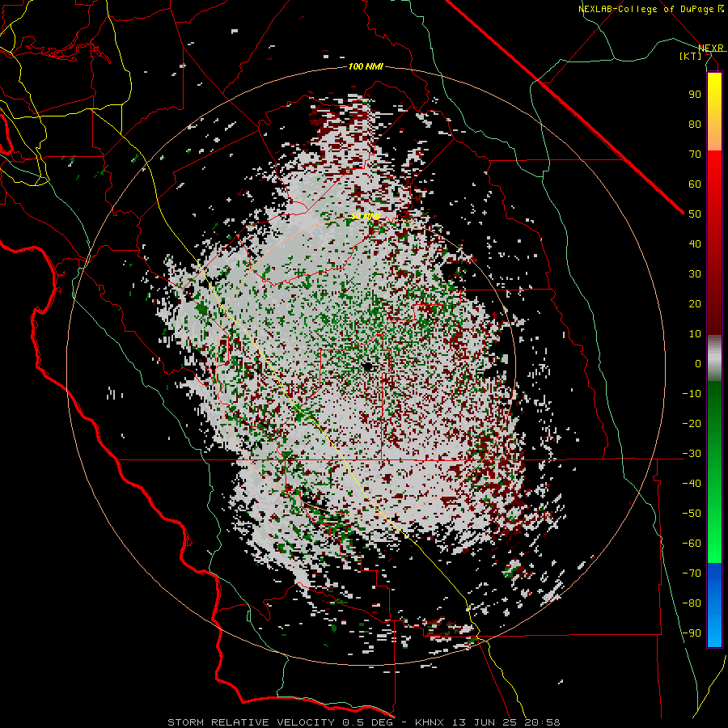Click the -70 value on velocity scale
Viewport: 728px width, 728px height.
point(692,574)
